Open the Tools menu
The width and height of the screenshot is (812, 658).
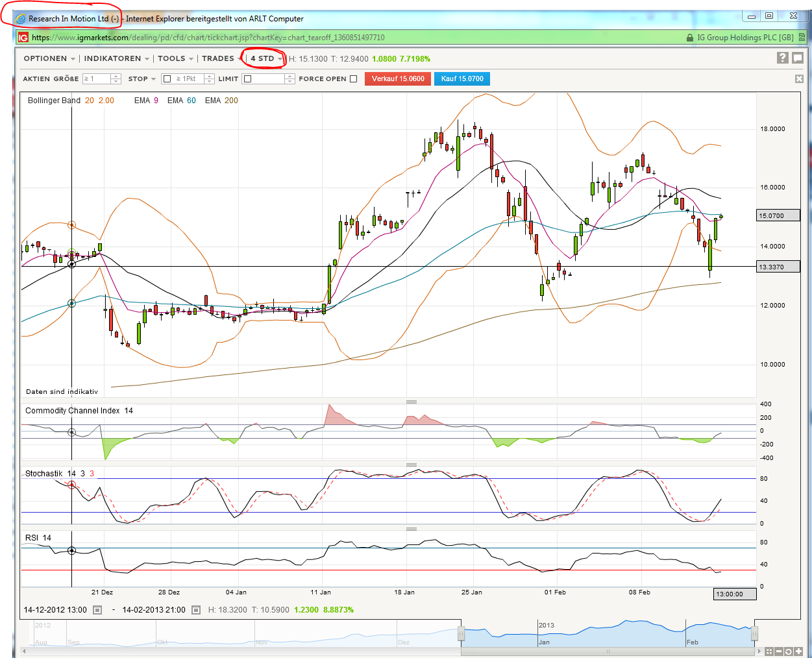click(176, 58)
